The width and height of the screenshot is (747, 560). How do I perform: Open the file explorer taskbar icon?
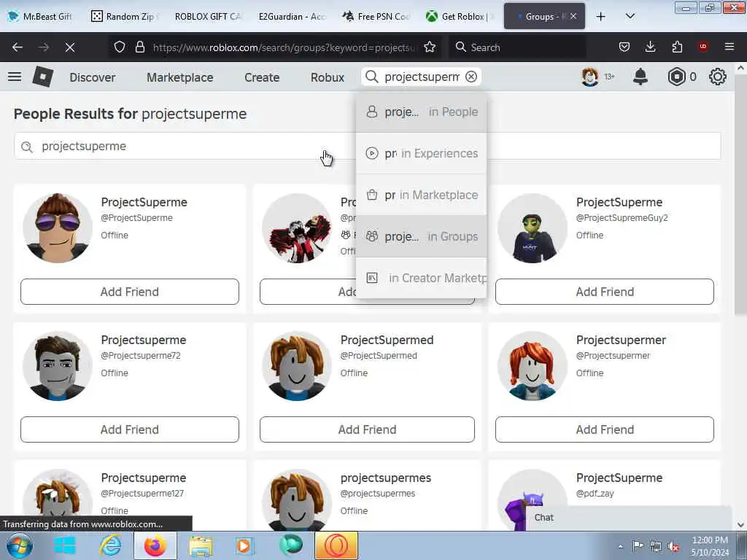click(201, 545)
